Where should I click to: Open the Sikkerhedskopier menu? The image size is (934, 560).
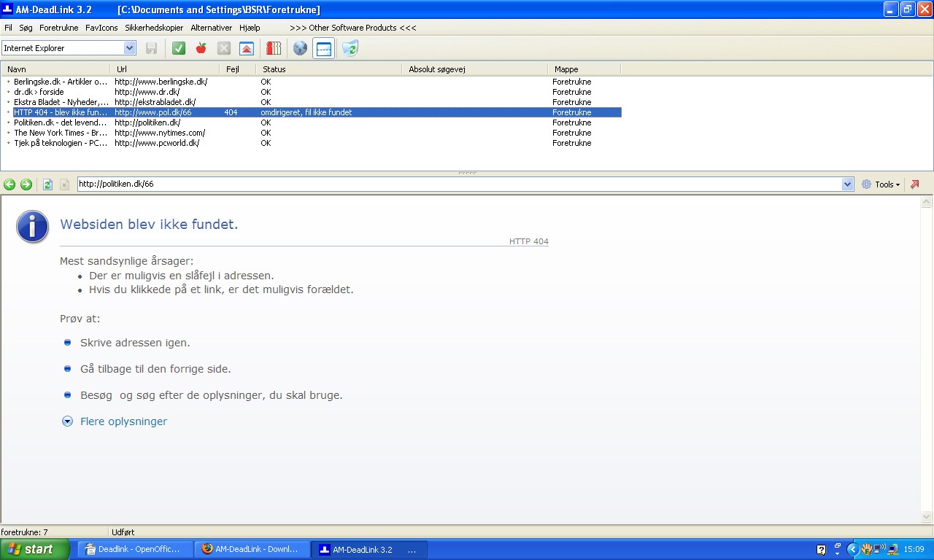[x=154, y=28]
